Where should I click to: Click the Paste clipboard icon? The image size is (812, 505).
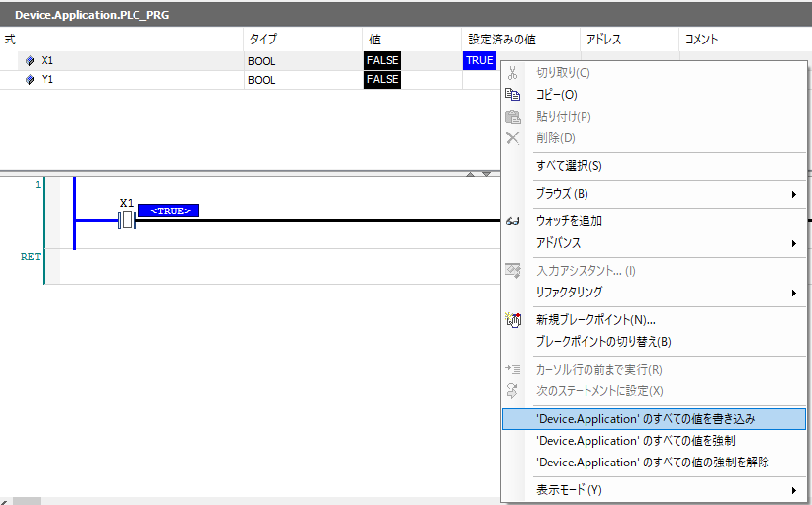pyautogui.click(x=512, y=117)
